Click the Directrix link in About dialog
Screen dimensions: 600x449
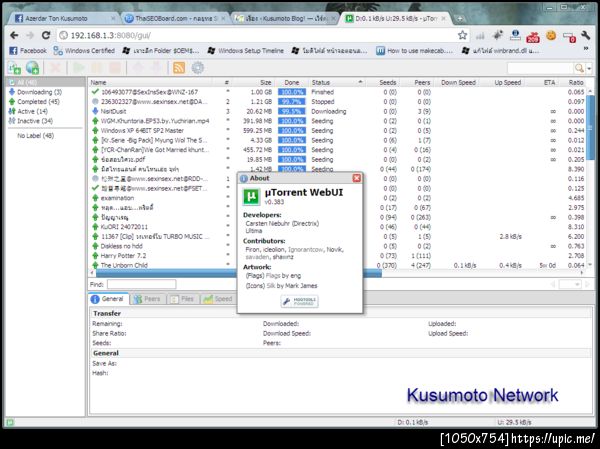tap(306, 223)
